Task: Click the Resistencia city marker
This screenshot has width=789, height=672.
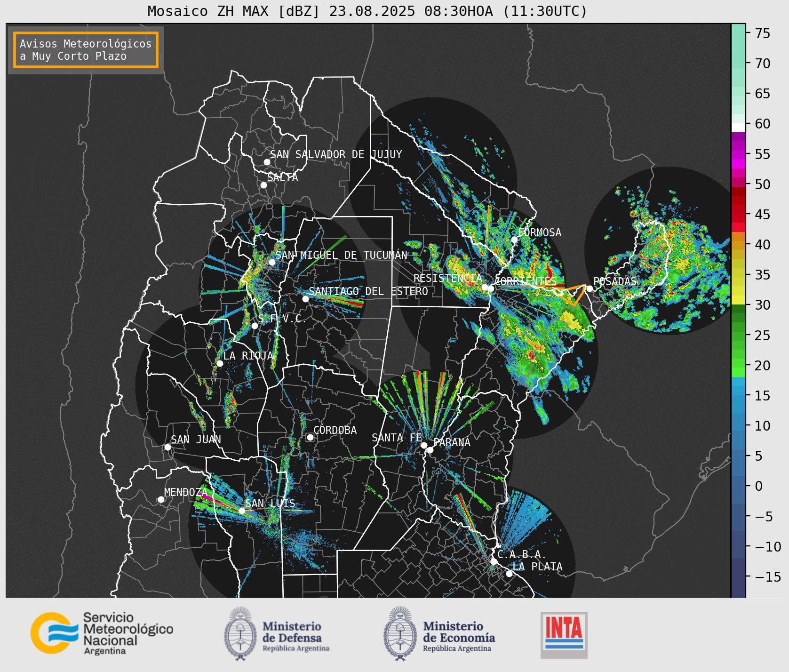Action: 485,287
